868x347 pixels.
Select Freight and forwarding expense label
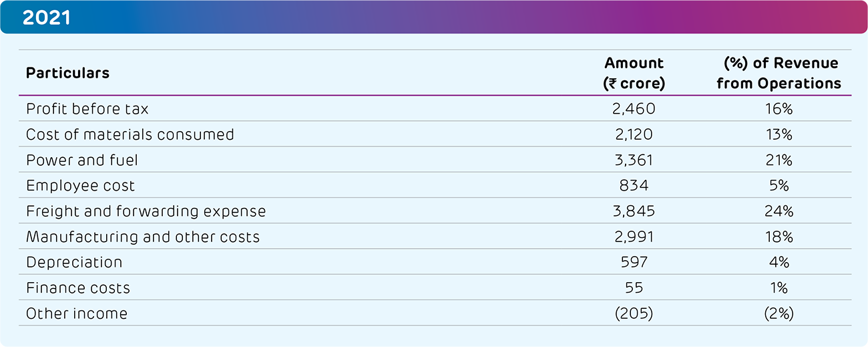pyautogui.click(x=146, y=211)
